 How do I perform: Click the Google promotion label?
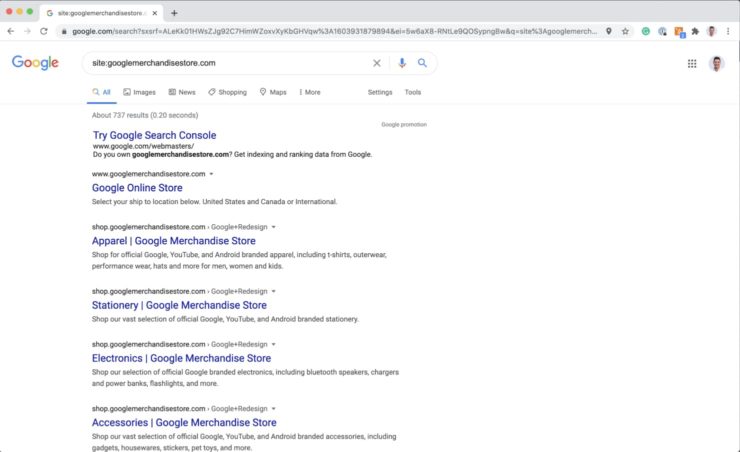click(x=404, y=125)
